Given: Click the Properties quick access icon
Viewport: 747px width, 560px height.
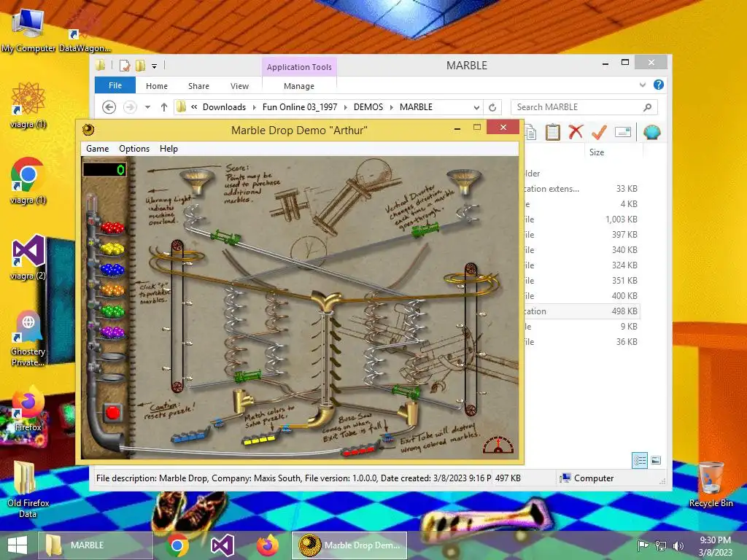Looking at the screenshot, I should 125,65.
